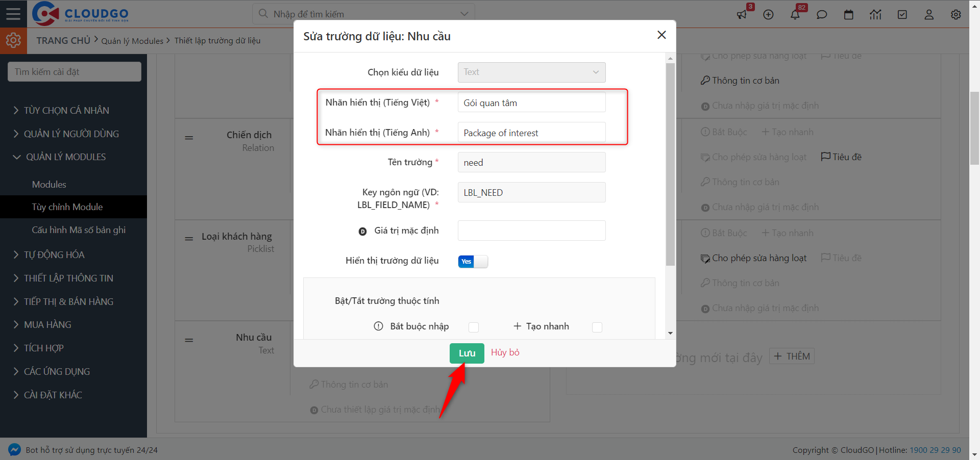
Task: Open the settings gear in top right
Action: click(x=955, y=14)
